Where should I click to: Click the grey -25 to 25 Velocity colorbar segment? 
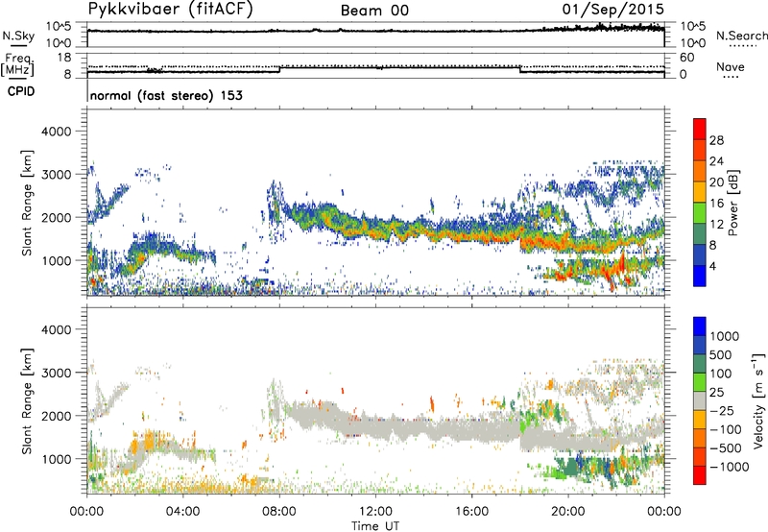700,400
